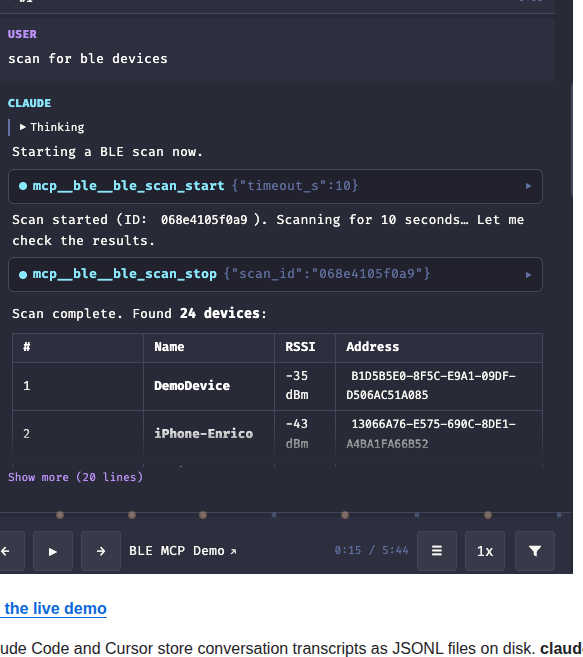Screen dimensions: 583x657
Task: Jump to the third brown timeline marker
Action: point(203,515)
